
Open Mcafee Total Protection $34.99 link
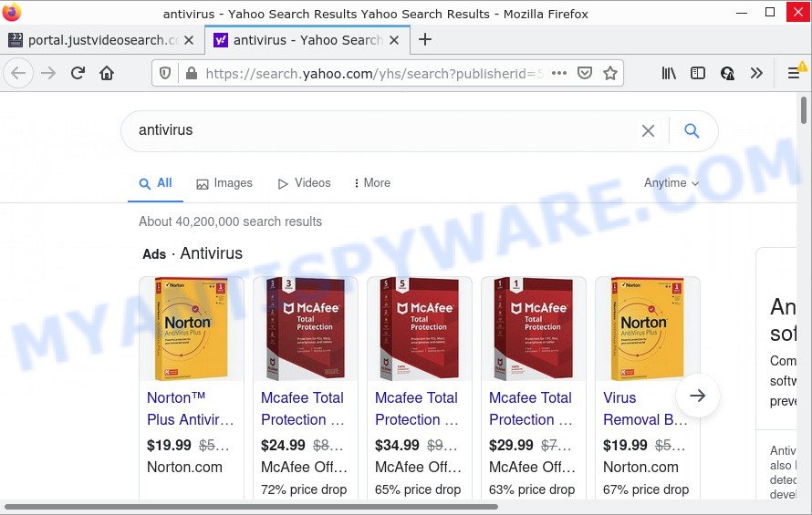416,408
